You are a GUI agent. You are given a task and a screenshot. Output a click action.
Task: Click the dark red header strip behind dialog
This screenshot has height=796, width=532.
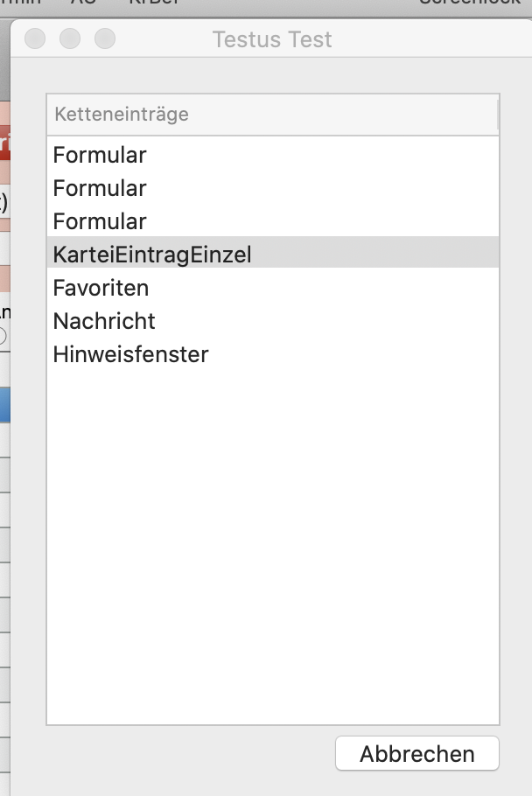coord(4,143)
